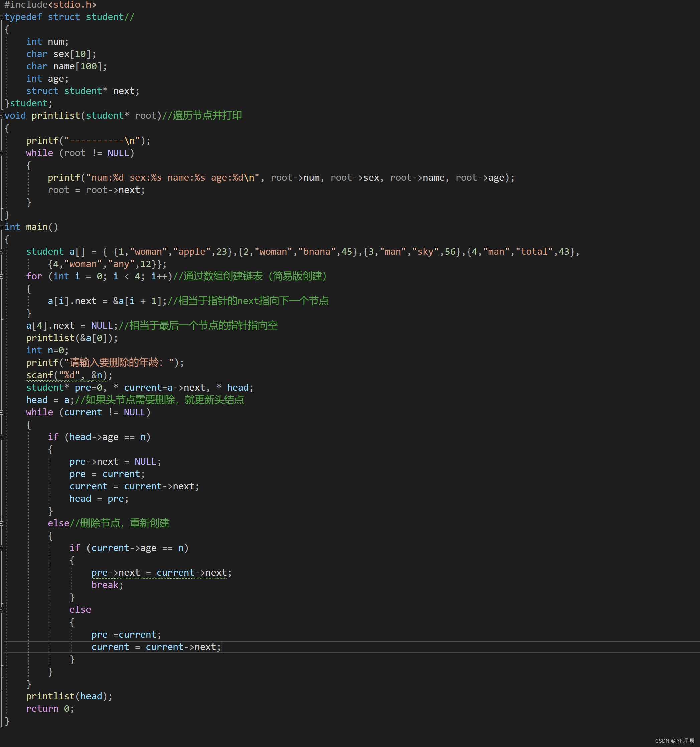Fold the final inner else block
This screenshot has width=700, height=747.
point(2,610)
